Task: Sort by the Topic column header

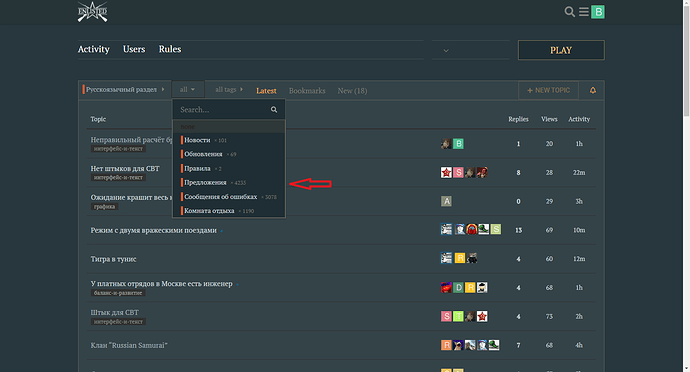Action: [x=98, y=119]
